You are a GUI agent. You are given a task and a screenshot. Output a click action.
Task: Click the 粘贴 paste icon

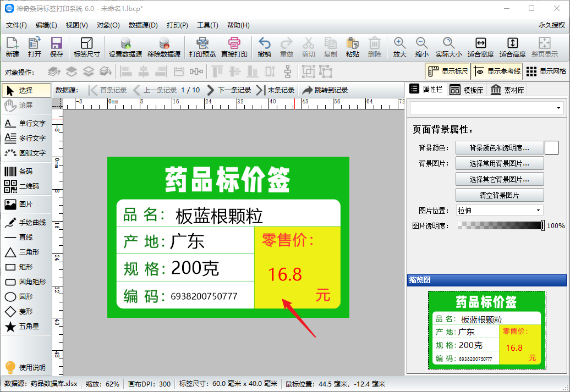(x=352, y=47)
